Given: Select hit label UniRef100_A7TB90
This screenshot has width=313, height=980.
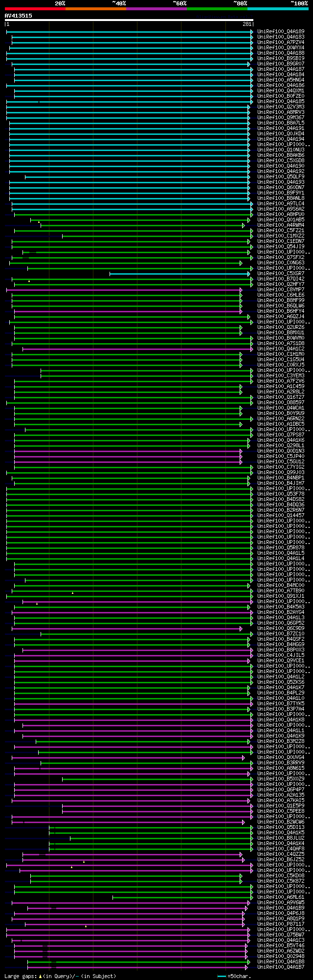Looking at the screenshot, I should [x=281, y=591].
